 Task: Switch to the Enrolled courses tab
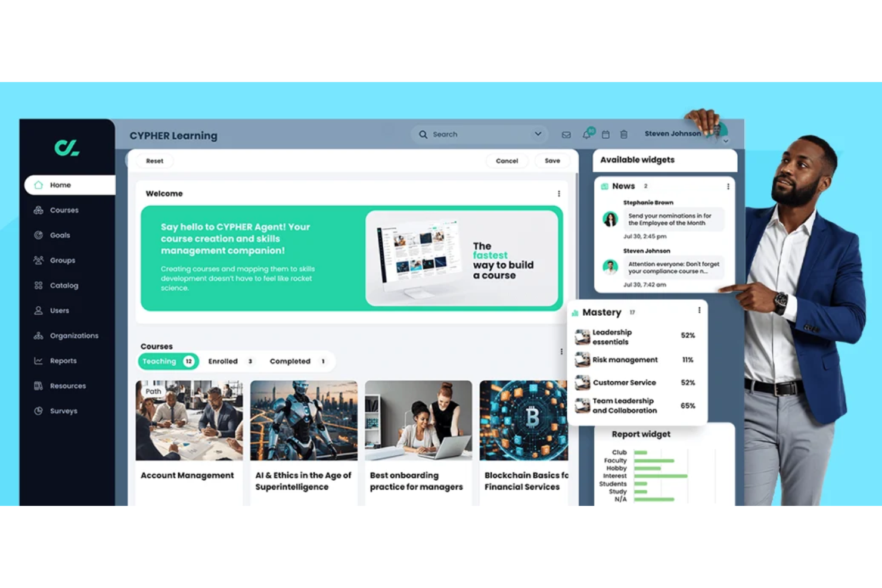click(x=223, y=361)
